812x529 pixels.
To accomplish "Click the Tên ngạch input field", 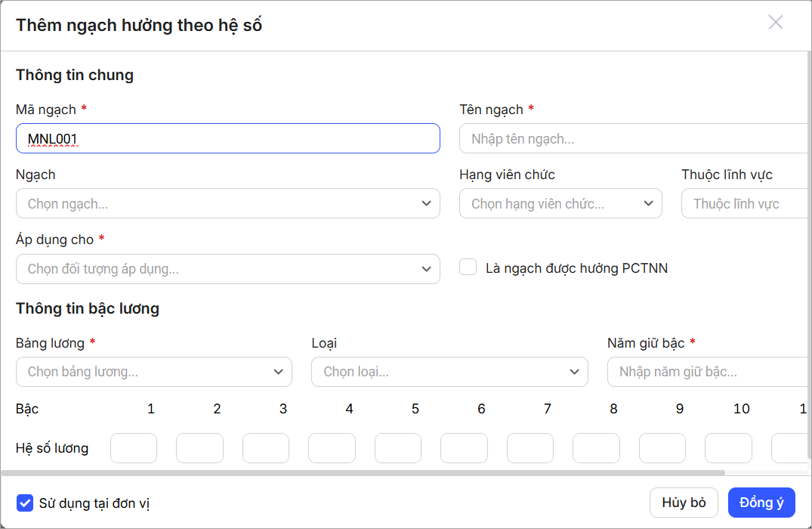I will click(634, 139).
